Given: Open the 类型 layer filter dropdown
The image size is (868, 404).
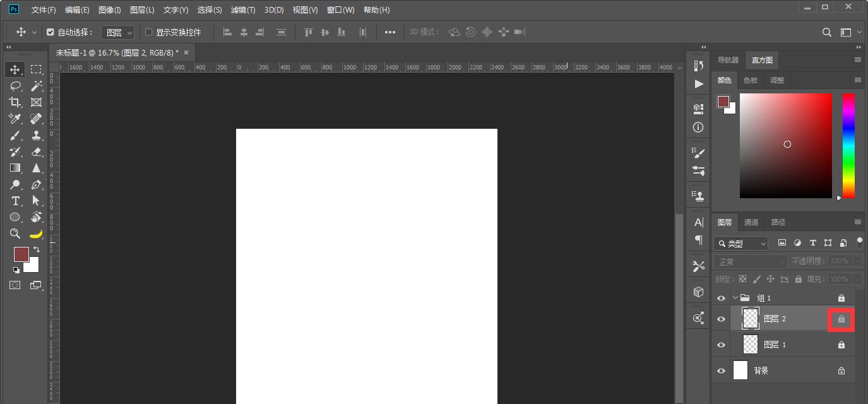Looking at the screenshot, I should pyautogui.click(x=741, y=243).
